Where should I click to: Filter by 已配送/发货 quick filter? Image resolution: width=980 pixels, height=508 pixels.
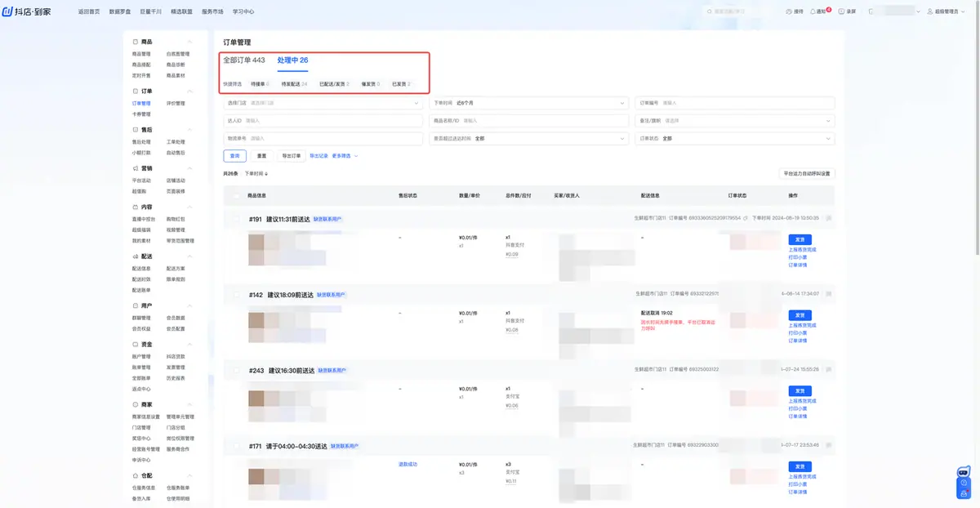pyautogui.click(x=334, y=84)
